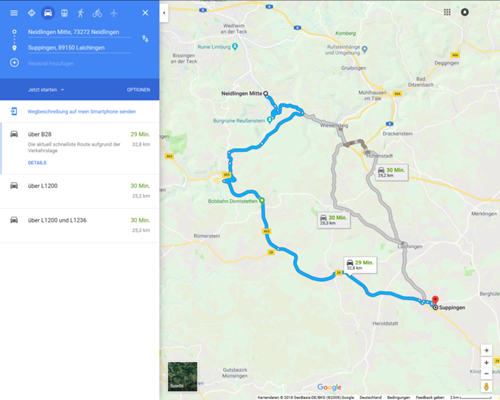Open DETAILS for the B28 route
This screenshot has height=400, width=500.
pyautogui.click(x=37, y=163)
